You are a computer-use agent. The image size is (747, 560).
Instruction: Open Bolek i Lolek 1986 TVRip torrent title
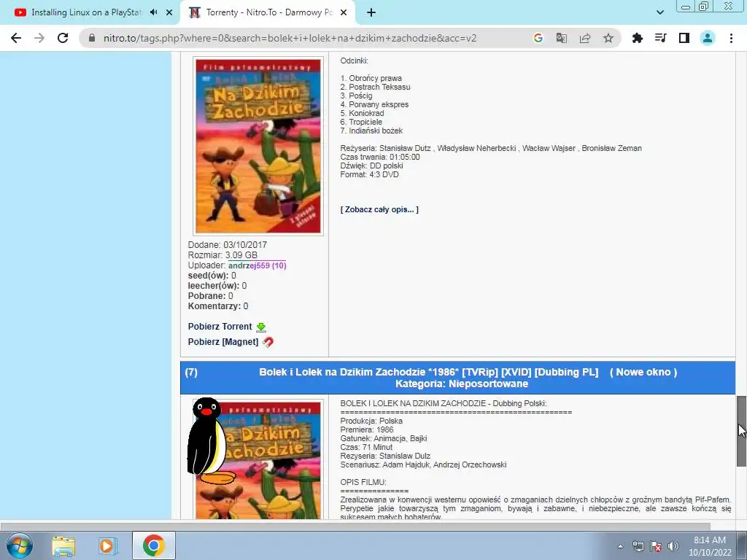(x=428, y=373)
